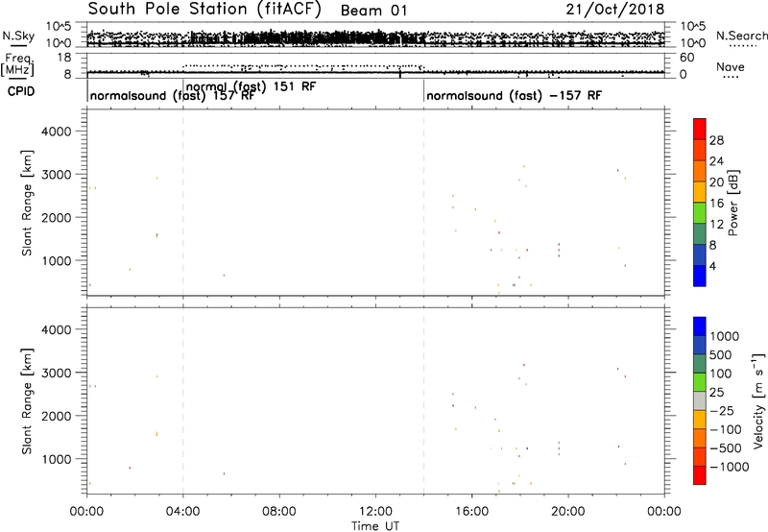Image resolution: width=768 pixels, height=532 pixels.
Task: Click the '28' value on power colorbar
Action: [716, 140]
